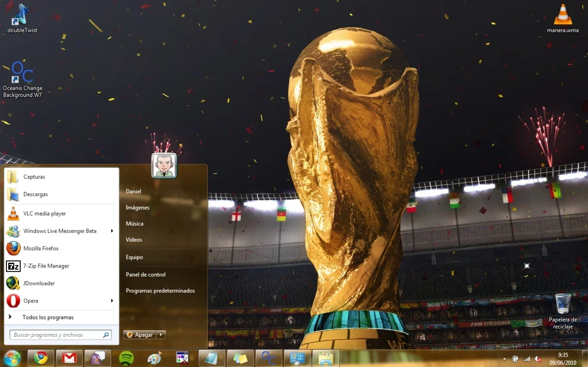Image resolution: width=588 pixels, height=367 pixels.
Task: Click the user avatar picture in Start menu
Action: (164, 165)
